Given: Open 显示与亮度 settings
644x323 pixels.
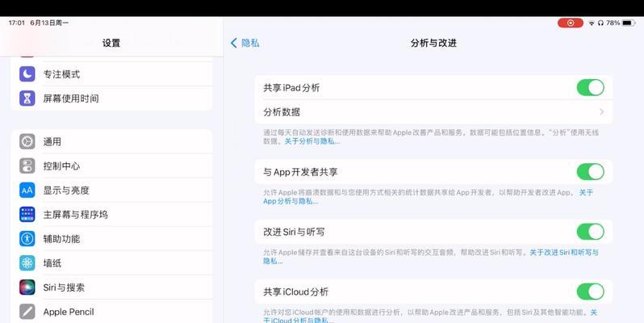Looking at the screenshot, I should [111, 191].
